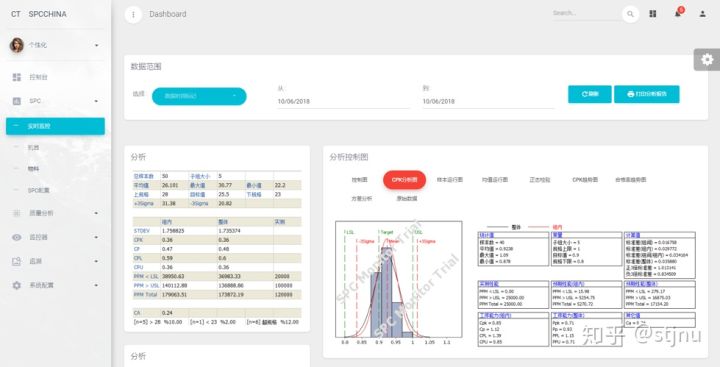The height and width of the screenshot is (367, 720).
Task: Switch to the 正态检验 tab
Action: click(540, 180)
